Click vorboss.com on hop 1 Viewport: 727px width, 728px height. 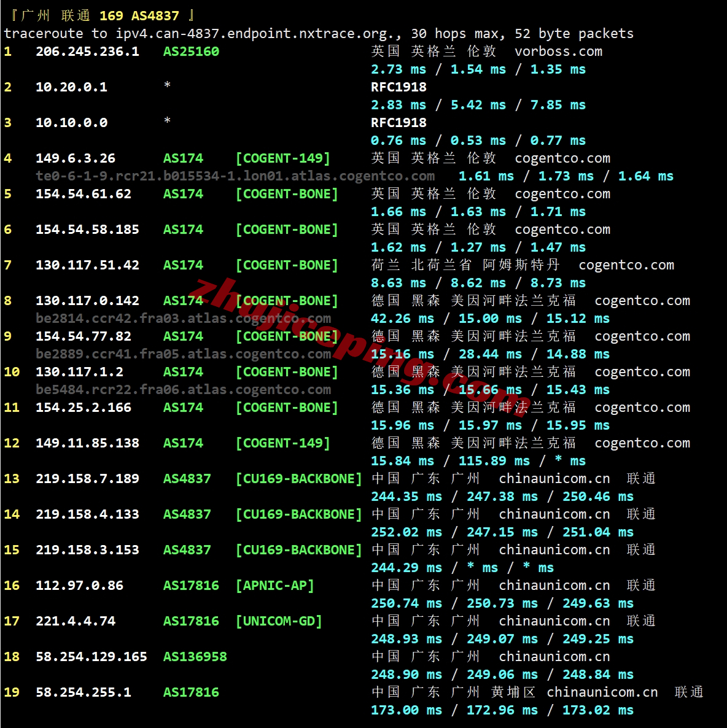point(558,52)
